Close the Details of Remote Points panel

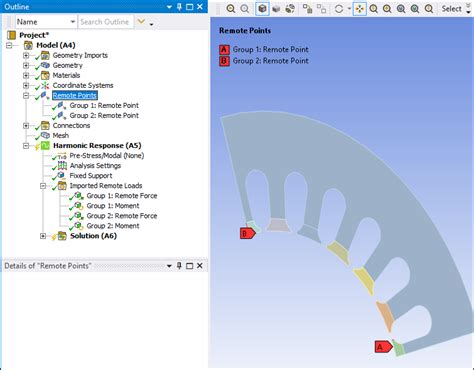200,266
